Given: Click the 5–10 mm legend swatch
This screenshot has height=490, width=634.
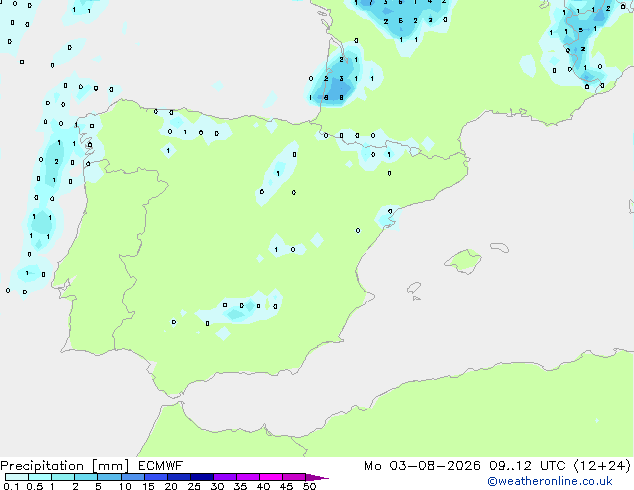Looking at the screenshot, I should point(109,477).
